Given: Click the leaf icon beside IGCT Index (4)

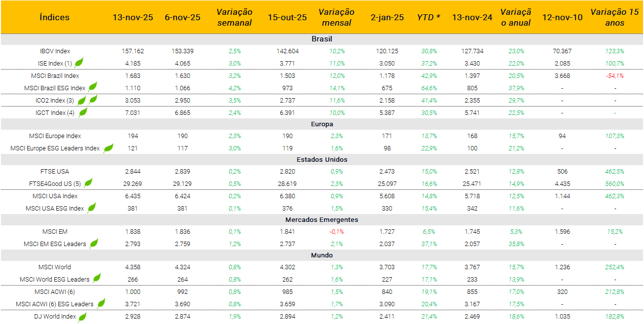Looking at the screenshot, I should [83, 112].
